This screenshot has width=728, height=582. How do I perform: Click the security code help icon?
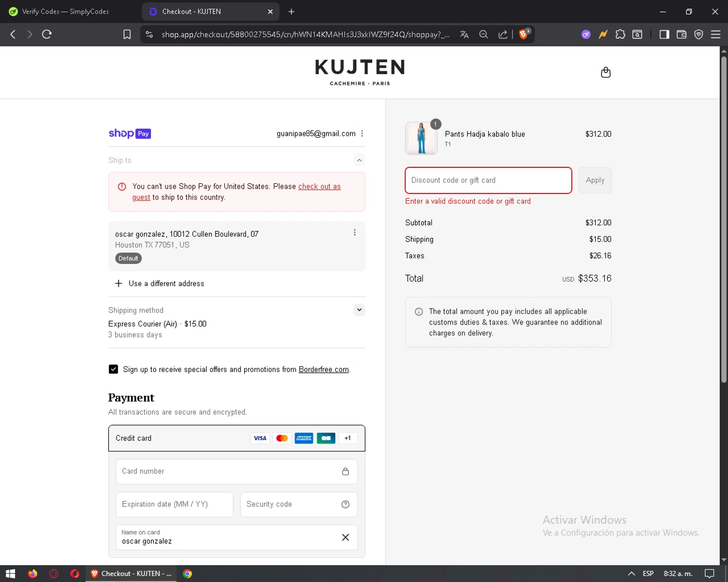(x=346, y=504)
